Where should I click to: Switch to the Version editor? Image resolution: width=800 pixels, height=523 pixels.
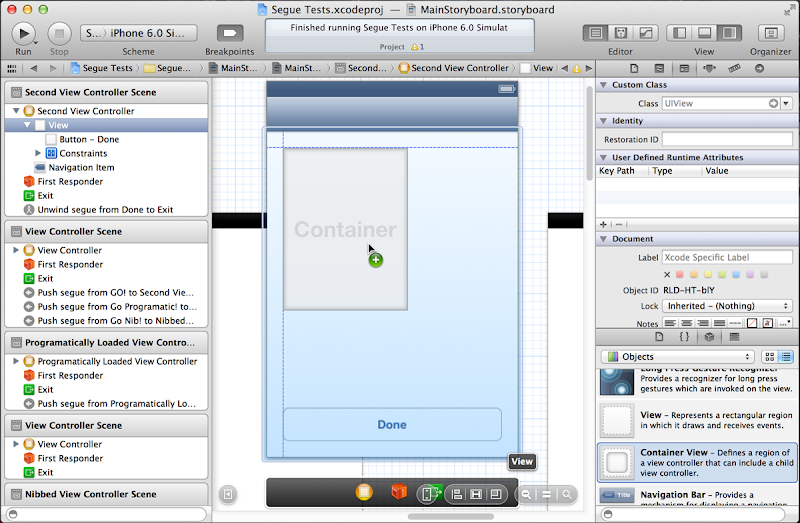(645, 33)
